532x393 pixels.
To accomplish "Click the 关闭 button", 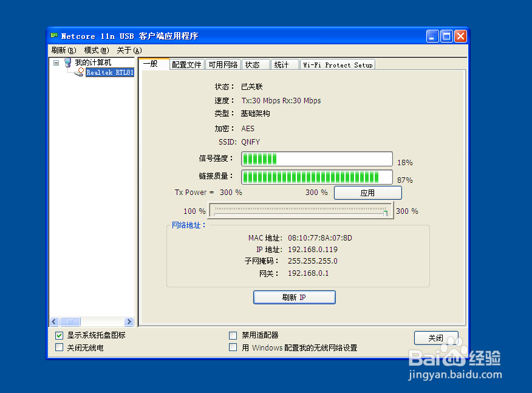I will (436, 338).
